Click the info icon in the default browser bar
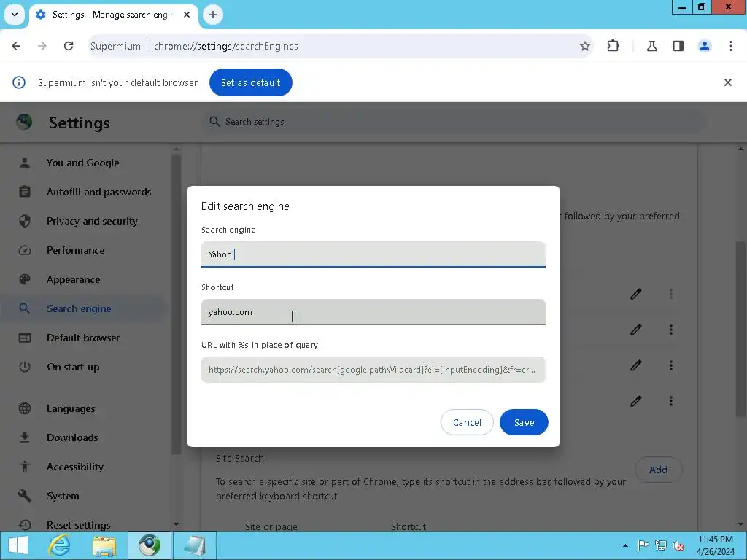Image resolution: width=747 pixels, height=560 pixels. [x=19, y=82]
